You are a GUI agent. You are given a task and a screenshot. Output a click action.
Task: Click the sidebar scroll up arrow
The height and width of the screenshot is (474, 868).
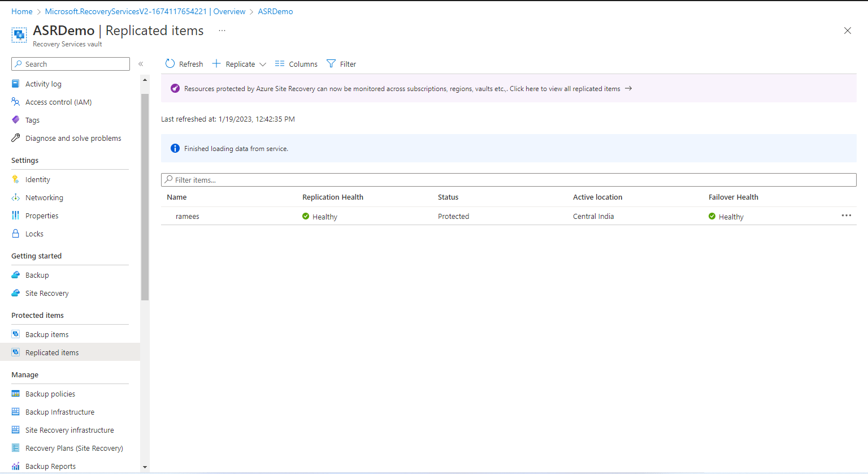point(145,80)
